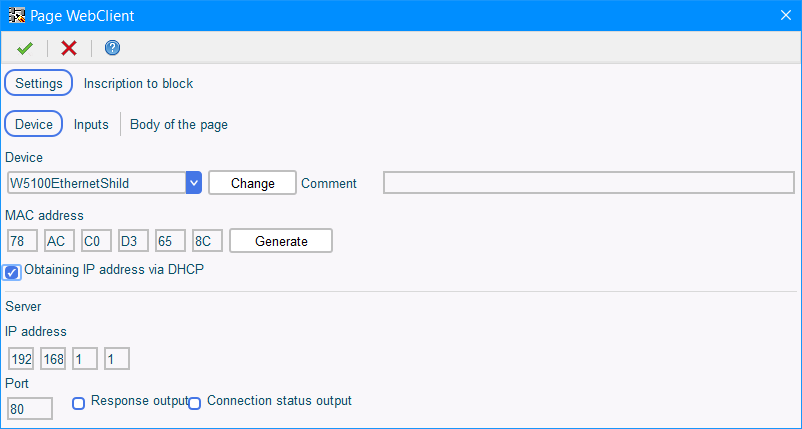The height and width of the screenshot is (429, 802).
Task: Enable the Connection status output checkbox
Action: click(x=194, y=403)
